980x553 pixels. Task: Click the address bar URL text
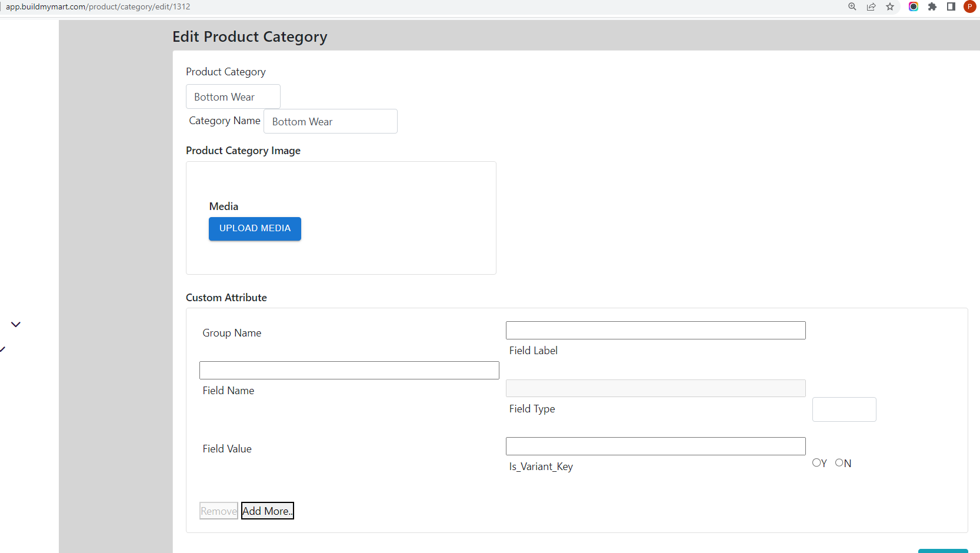pyautogui.click(x=98, y=6)
